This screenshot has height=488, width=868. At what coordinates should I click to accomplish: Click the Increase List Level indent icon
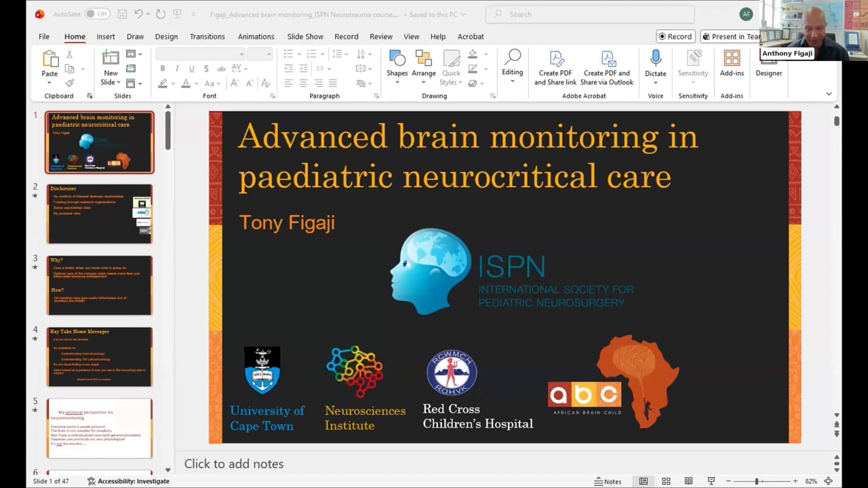click(x=303, y=68)
